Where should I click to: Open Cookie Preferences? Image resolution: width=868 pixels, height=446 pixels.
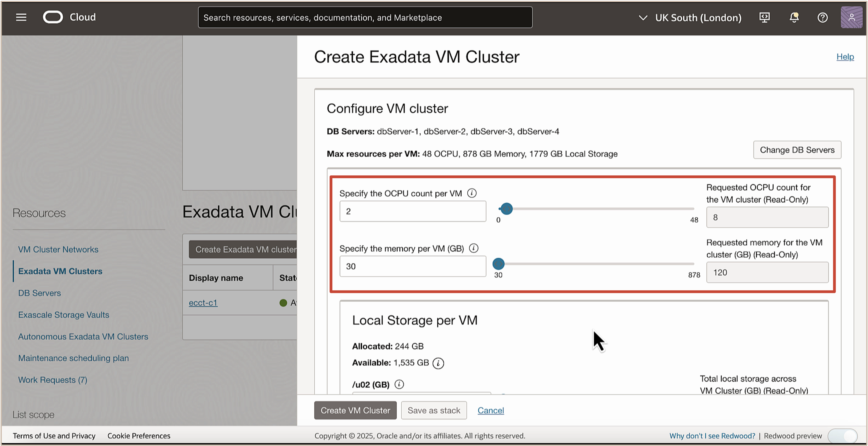pyautogui.click(x=139, y=436)
